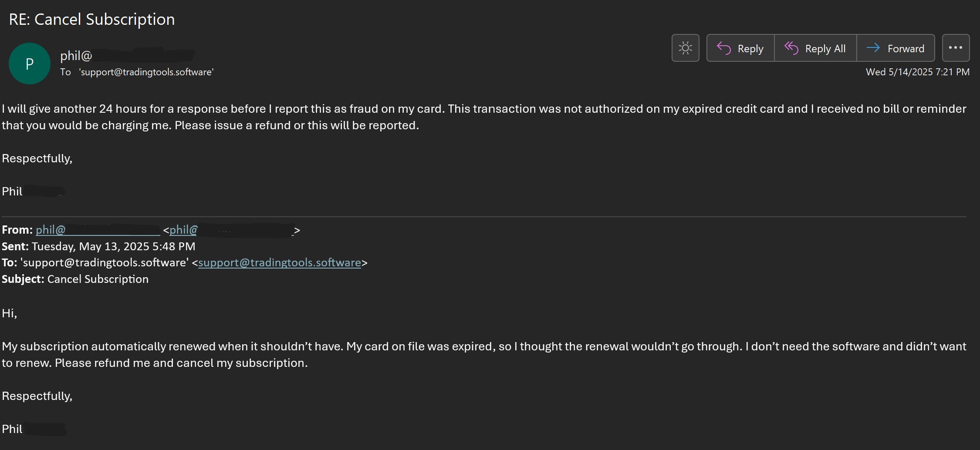Open the more actions ellipsis menu
This screenshot has width=980, height=450.
[x=956, y=48]
